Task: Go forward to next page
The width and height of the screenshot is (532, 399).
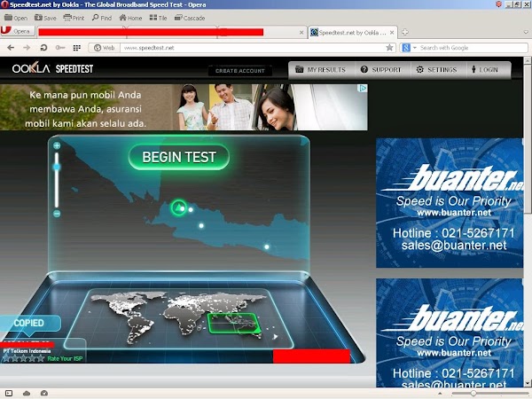Action: coord(27,48)
